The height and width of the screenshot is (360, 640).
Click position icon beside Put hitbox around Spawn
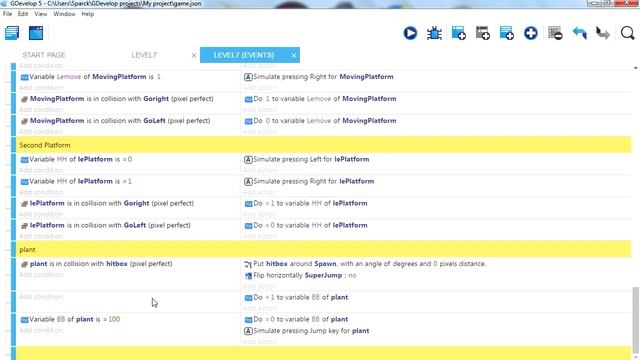click(248, 264)
